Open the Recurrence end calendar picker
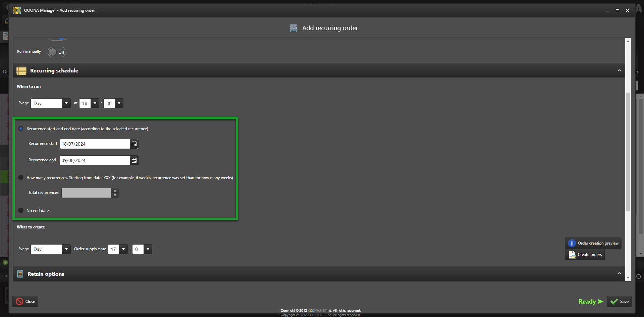Image resolution: width=644 pixels, height=317 pixels. 134,160
